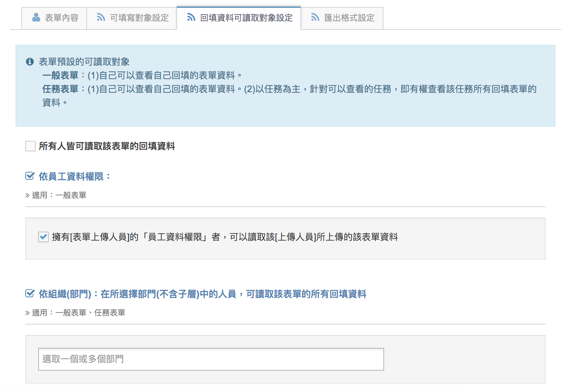Viewport: 569px width, 392px height.
Task: Click the feed icon beside 可填寫對象設定
Action: pyautogui.click(x=101, y=17)
